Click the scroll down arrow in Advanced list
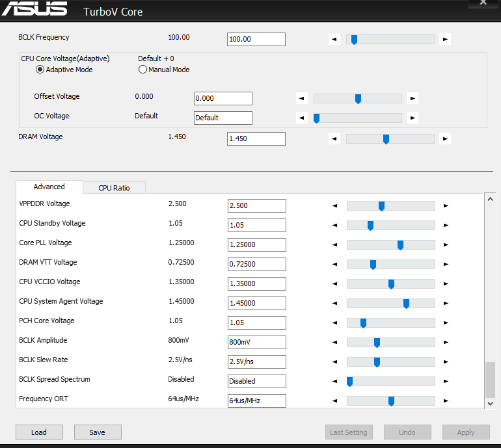 (490, 404)
